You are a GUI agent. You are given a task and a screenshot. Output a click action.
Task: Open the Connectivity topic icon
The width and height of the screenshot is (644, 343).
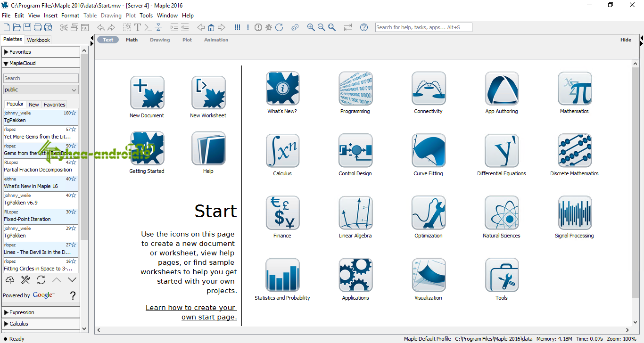click(429, 89)
